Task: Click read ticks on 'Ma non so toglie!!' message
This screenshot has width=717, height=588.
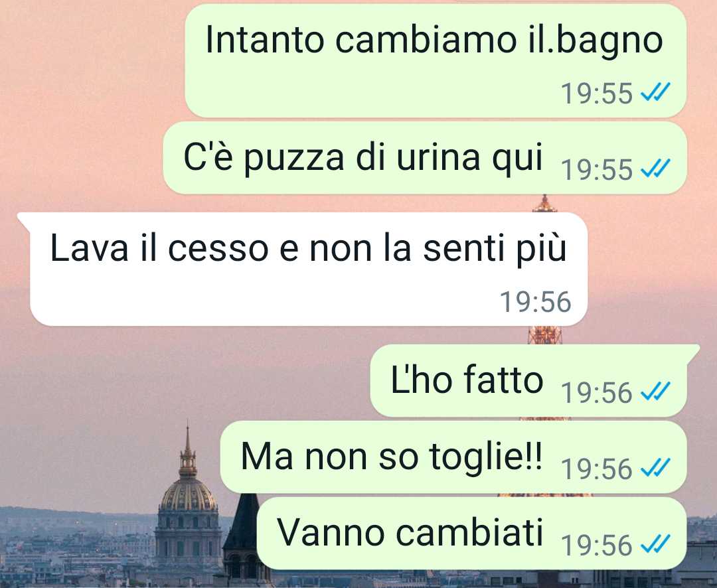Action: click(655, 468)
